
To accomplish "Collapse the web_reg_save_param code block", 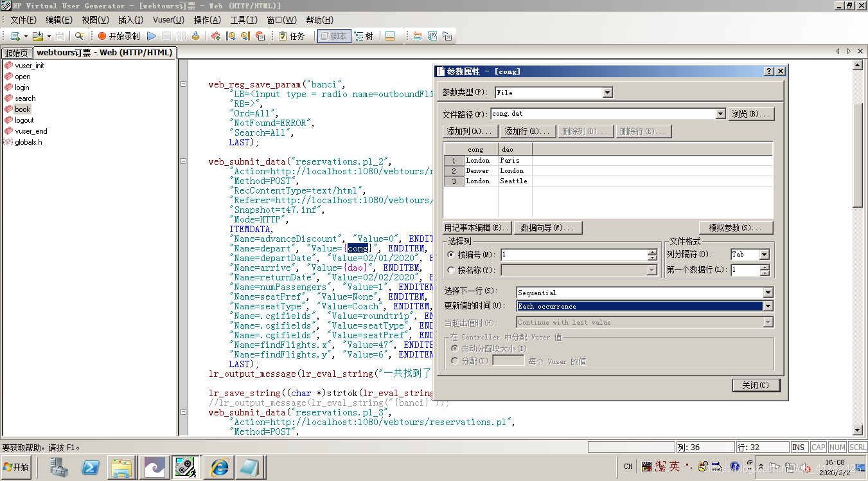I will pyautogui.click(x=183, y=84).
